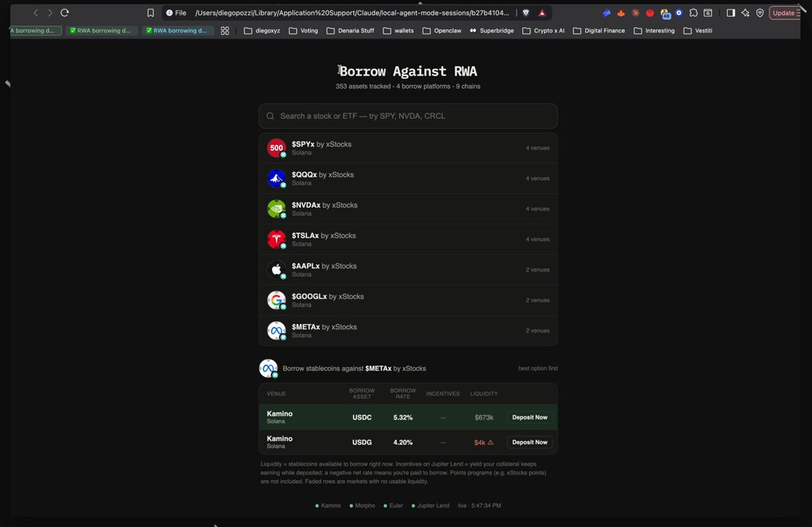Click the green NVIDIA logo icon
The width and height of the screenshot is (812, 527).
tap(277, 209)
